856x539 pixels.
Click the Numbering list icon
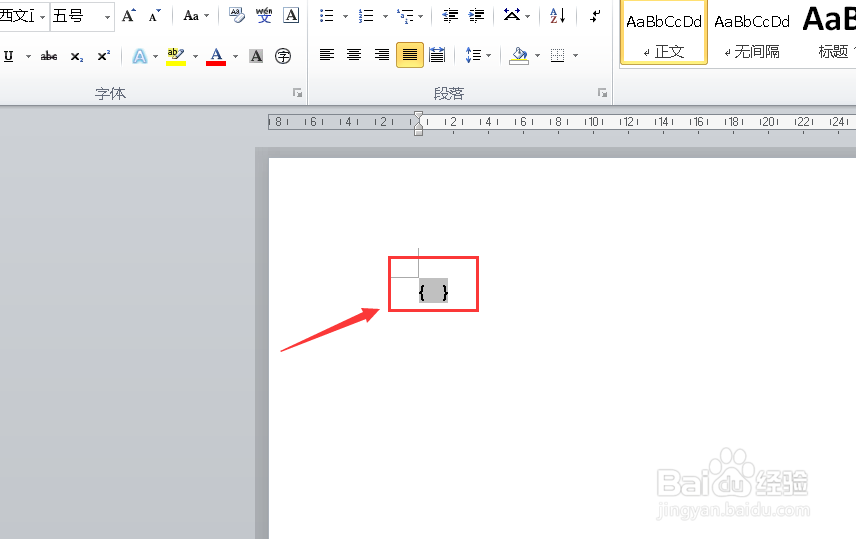[x=366, y=16]
